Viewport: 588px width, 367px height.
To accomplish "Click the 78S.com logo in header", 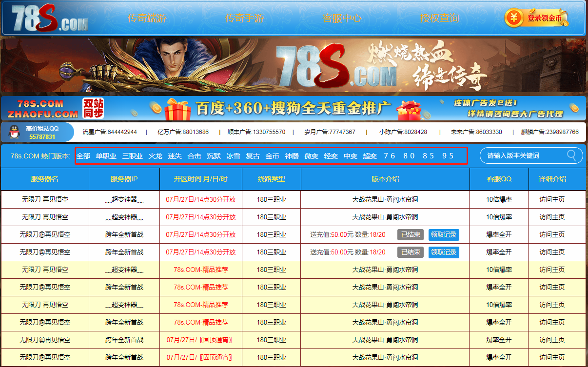I will (50, 19).
